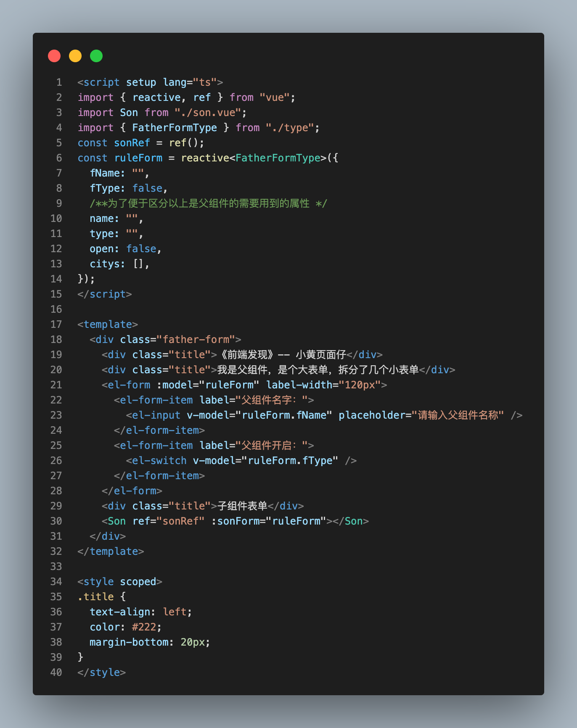This screenshot has width=577, height=728.
Task: Click line number 16
Action: [x=56, y=309]
